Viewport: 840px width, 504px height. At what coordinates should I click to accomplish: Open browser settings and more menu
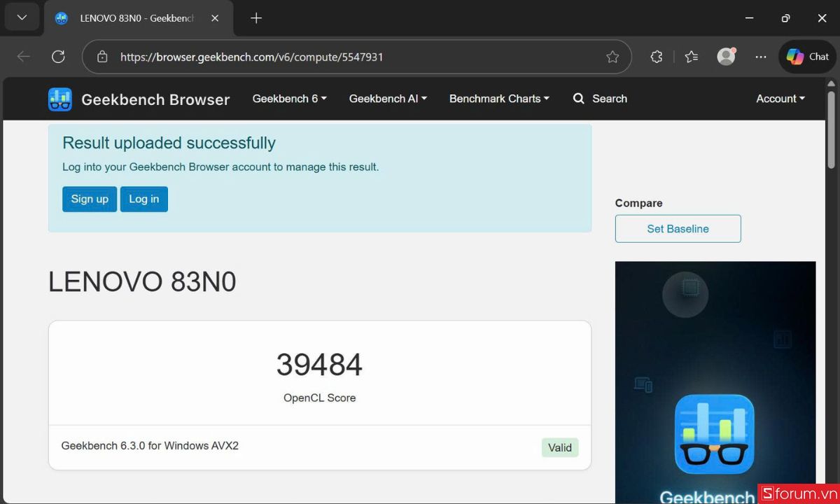pyautogui.click(x=761, y=57)
